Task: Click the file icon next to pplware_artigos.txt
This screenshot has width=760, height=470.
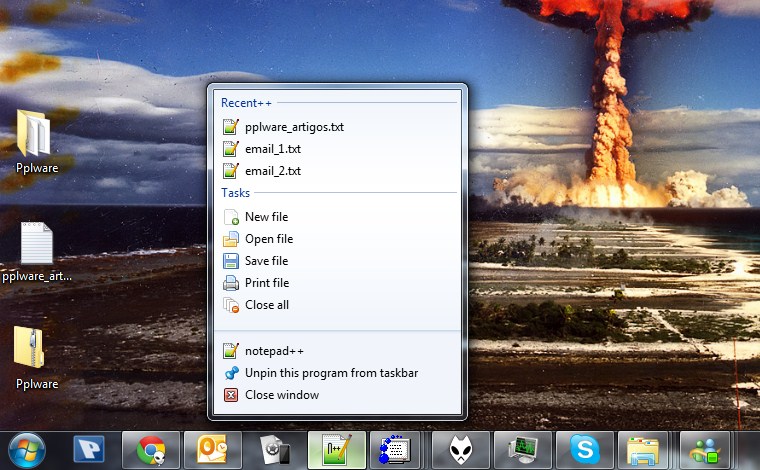Action: click(231, 126)
